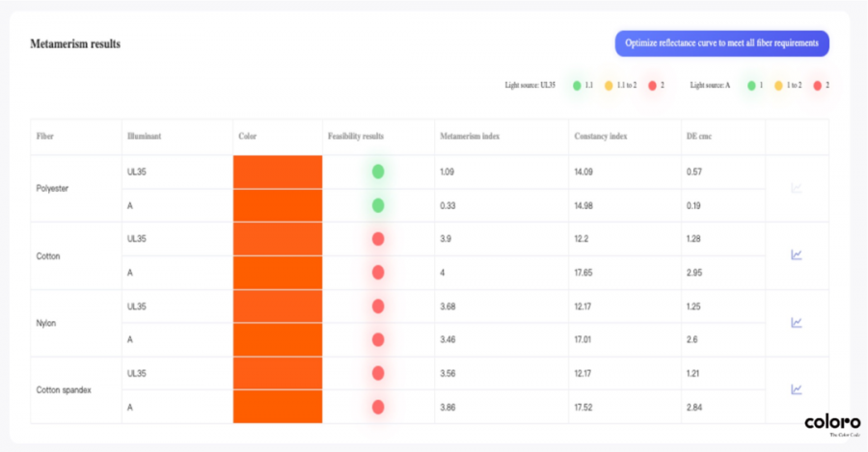Click metamerism index value 3.46
868x452 pixels.
click(x=448, y=339)
